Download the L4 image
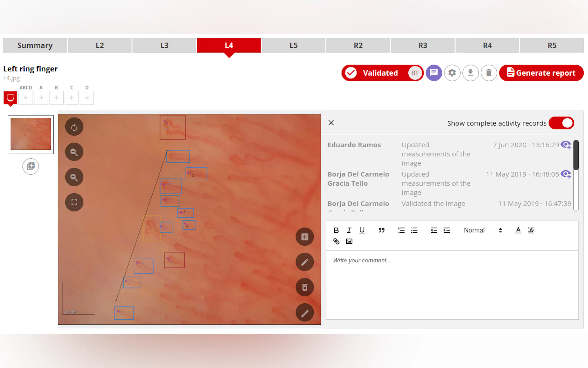Screen dimensions: 588x368 pos(470,73)
